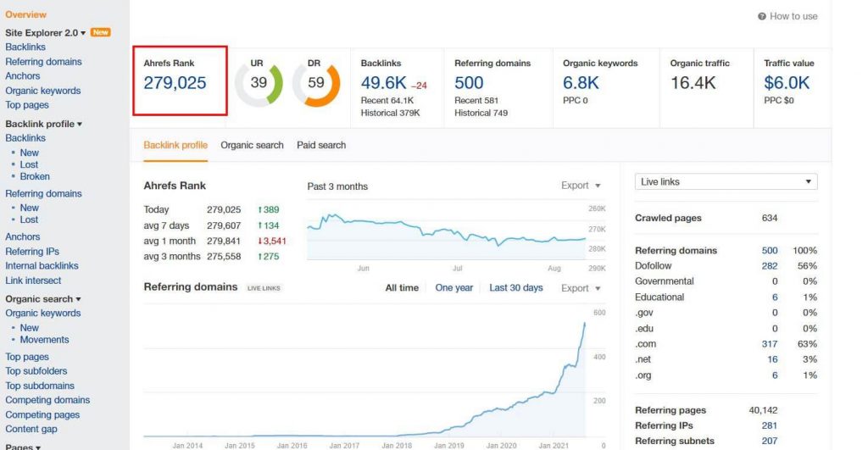This screenshot has width=868, height=450.
Task: Click the New badge beside Site Explorer 2.0
Action: coord(100,33)
